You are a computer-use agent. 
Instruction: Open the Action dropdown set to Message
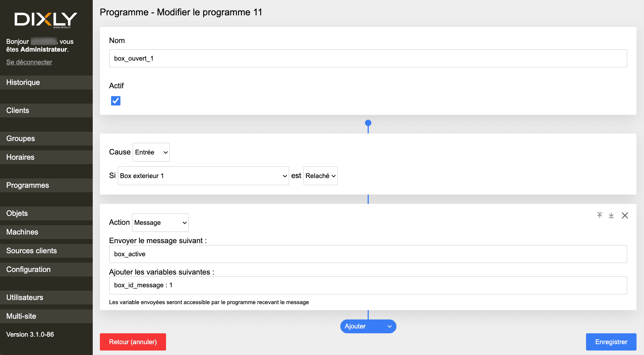click(x=160, y=222)
